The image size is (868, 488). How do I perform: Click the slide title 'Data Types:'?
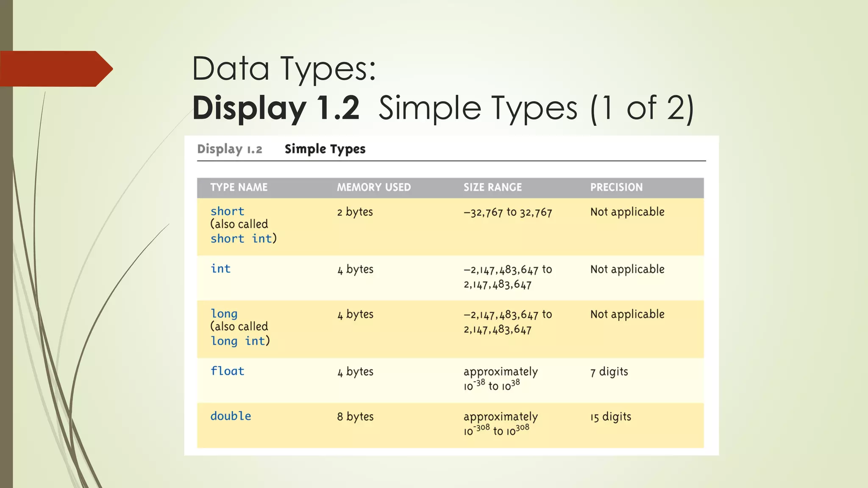click(x=284, y=69)
